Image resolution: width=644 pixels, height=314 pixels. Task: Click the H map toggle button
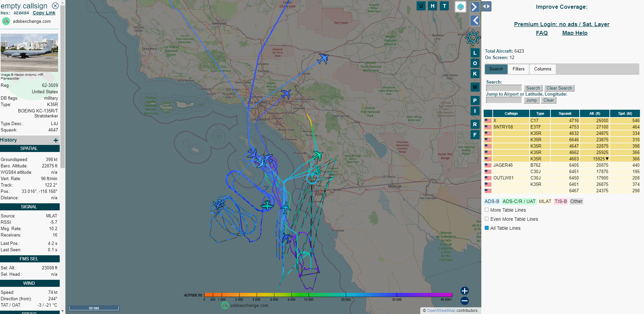click(433, 6)
